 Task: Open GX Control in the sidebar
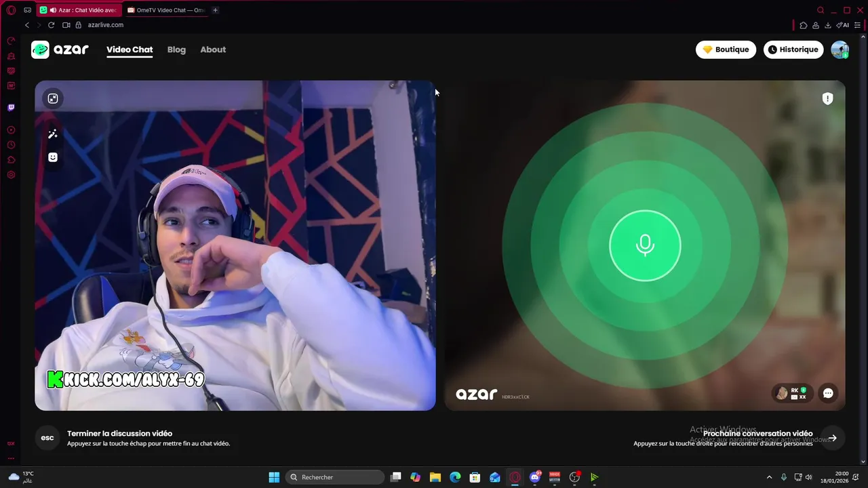(11, 41)
